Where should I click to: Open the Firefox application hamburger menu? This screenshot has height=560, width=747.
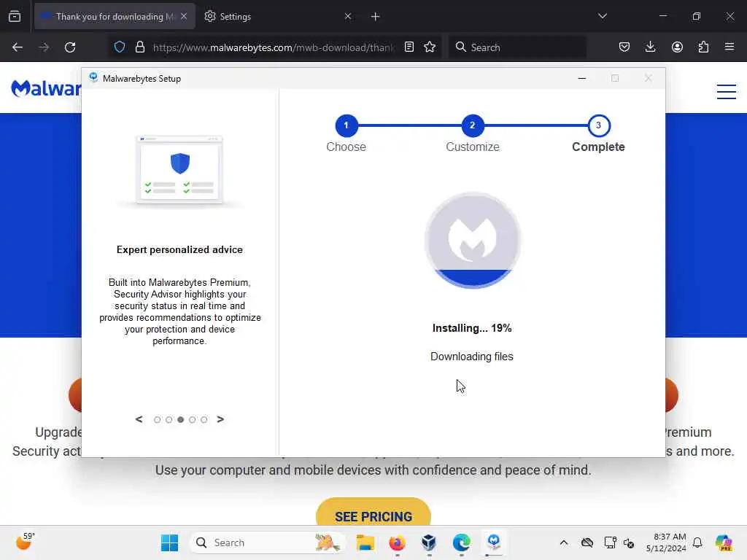point(729,47)
